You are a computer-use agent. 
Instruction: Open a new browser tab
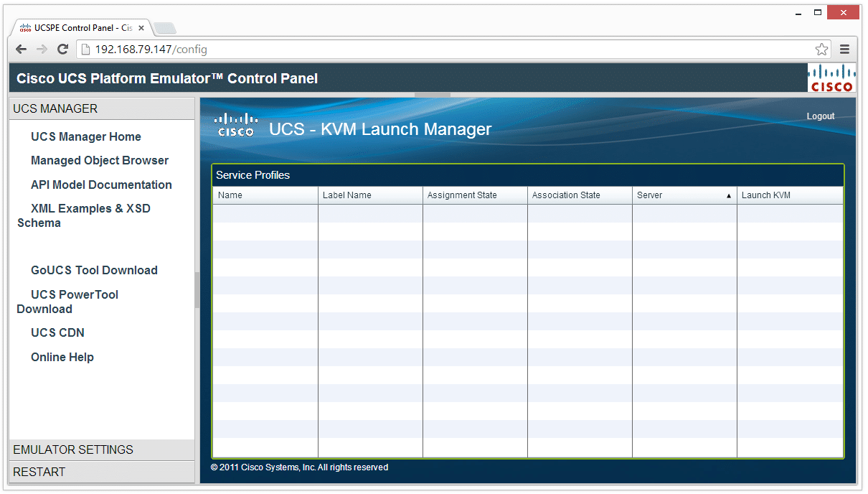coord(165,29)
